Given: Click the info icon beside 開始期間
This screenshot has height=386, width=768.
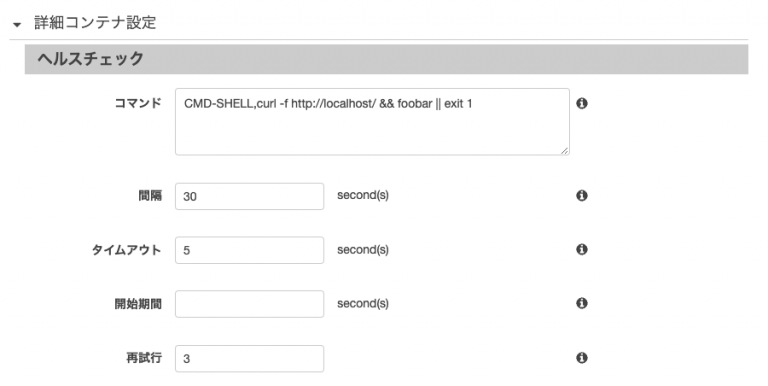Looking at the screenshot, I should pos(581,303).
